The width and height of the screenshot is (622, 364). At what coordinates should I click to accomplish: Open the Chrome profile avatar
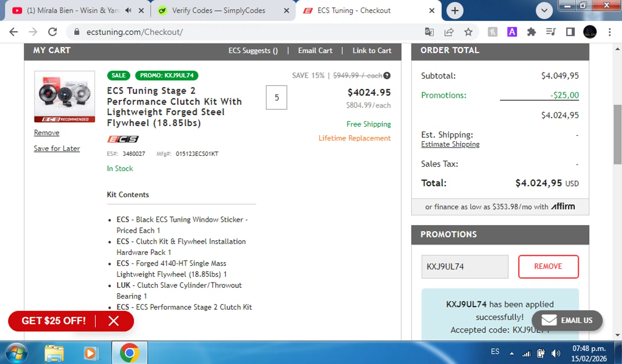point(590,32)
